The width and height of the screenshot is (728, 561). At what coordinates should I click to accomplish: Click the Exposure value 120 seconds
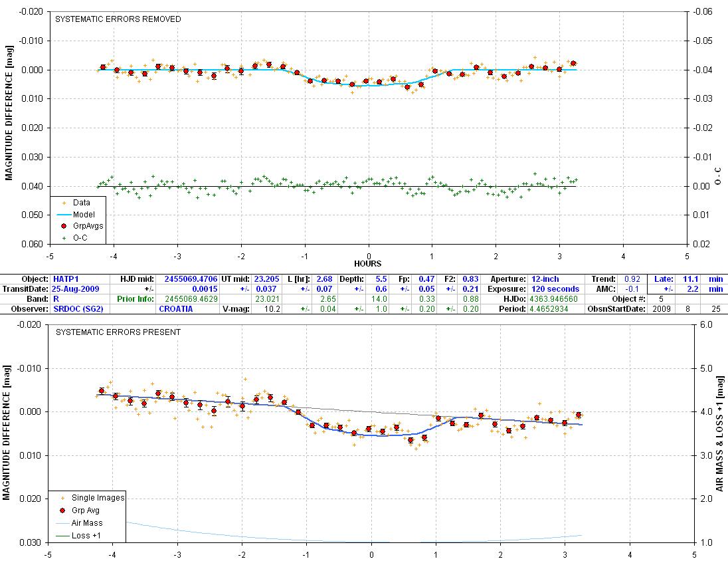[x=555, y=289]
